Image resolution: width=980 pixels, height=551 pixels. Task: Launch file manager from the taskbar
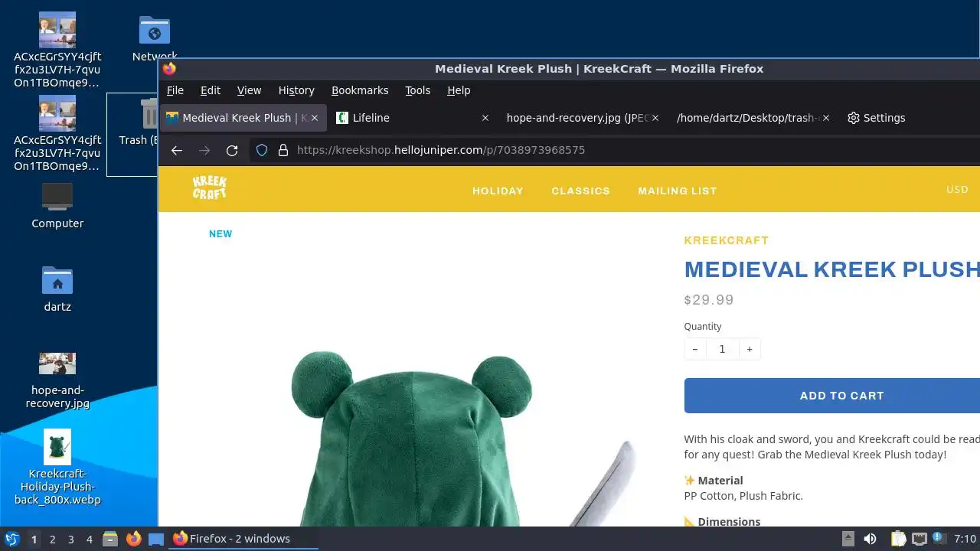click(109, 539)
